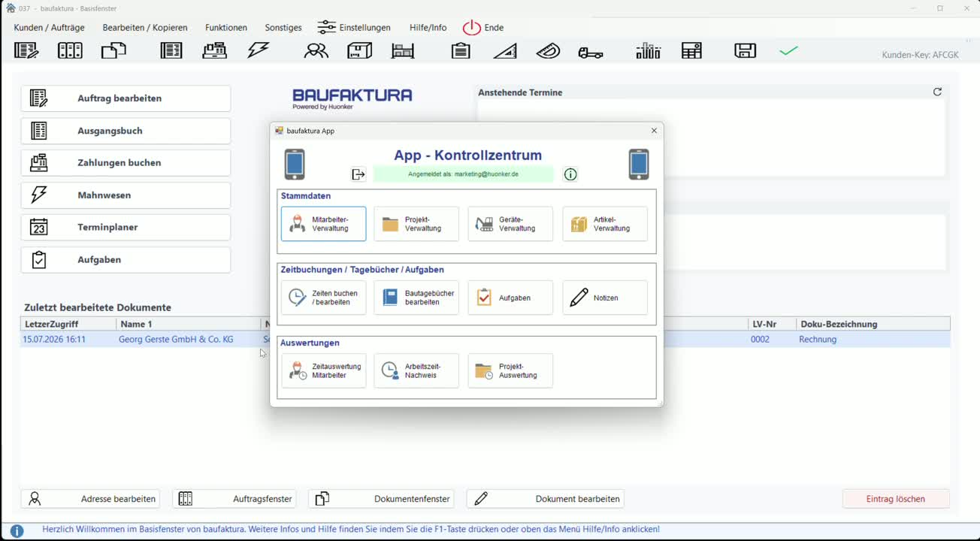Viewport: 980px width, 541px height.
Task: Click the phone icon right of the Kontrollzentrum heading
Action: (639, 165)
